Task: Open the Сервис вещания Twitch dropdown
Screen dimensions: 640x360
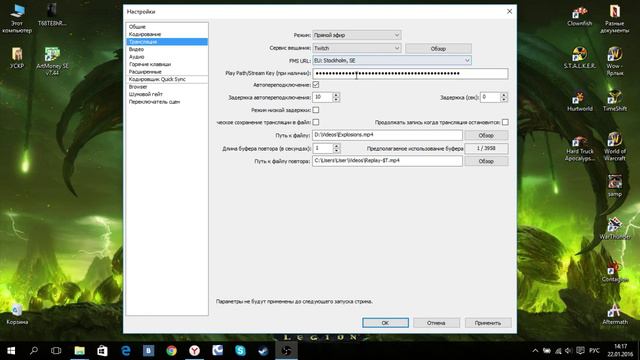Action: click(357, 48)
